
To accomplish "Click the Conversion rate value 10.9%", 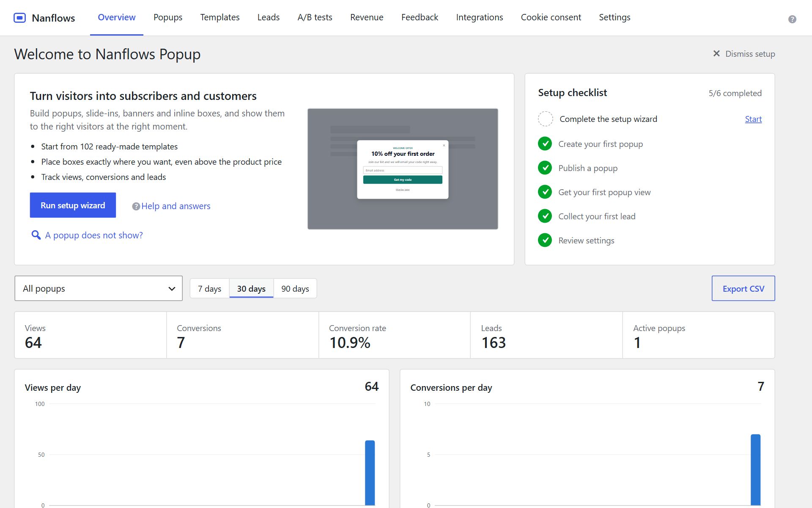I will point(350,342).
